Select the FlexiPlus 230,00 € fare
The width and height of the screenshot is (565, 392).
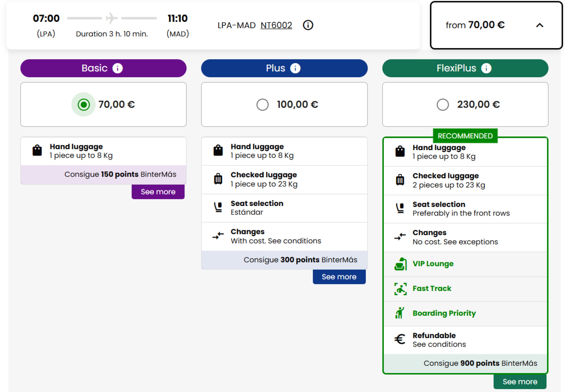click(x=443, y=105)
